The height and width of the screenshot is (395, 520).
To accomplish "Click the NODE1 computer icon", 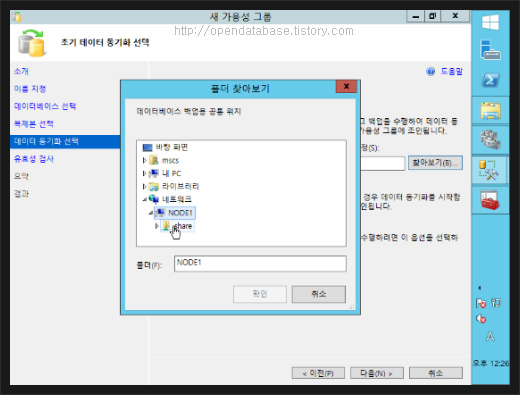I will click(160, 213).
